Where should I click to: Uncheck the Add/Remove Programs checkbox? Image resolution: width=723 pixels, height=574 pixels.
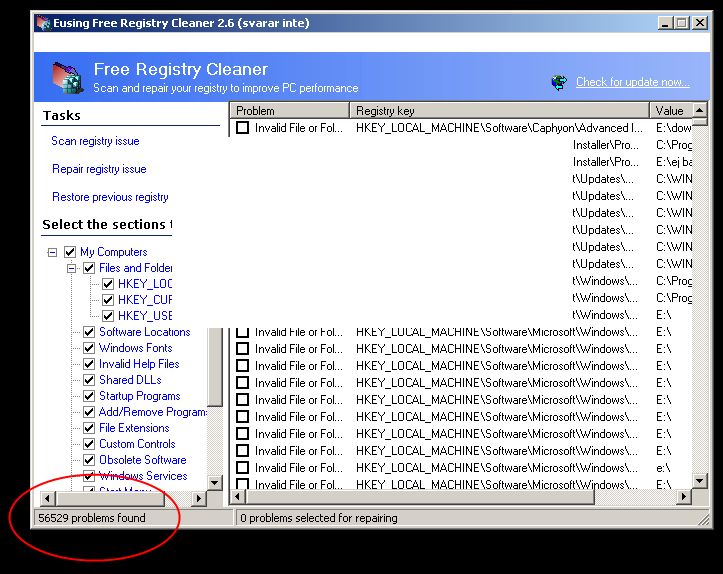(x=89, y=412)
